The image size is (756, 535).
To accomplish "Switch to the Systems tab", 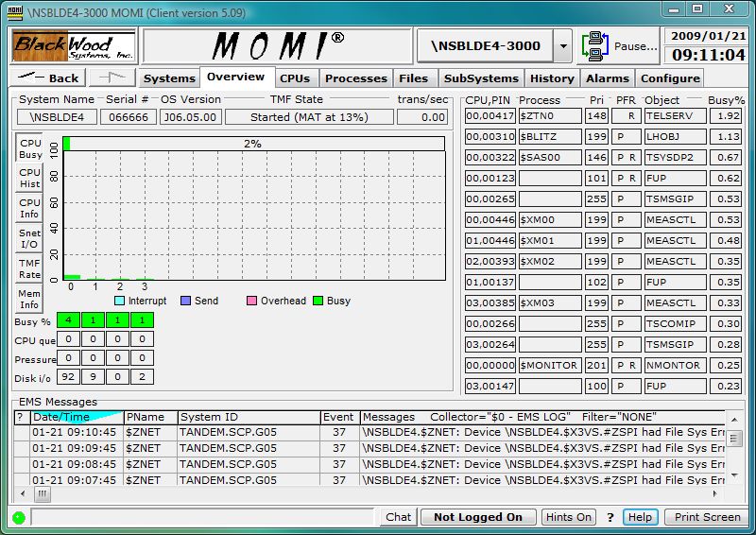I will [169, 78].
